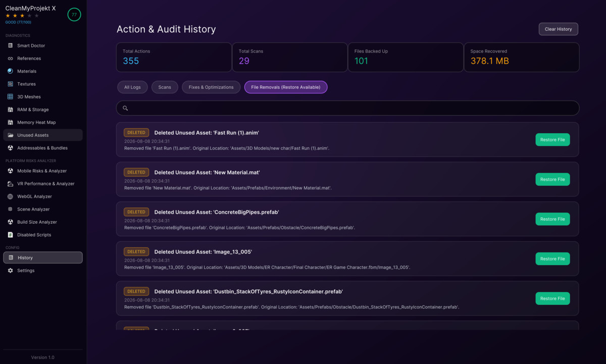Click the search magnifier icon

125,108
